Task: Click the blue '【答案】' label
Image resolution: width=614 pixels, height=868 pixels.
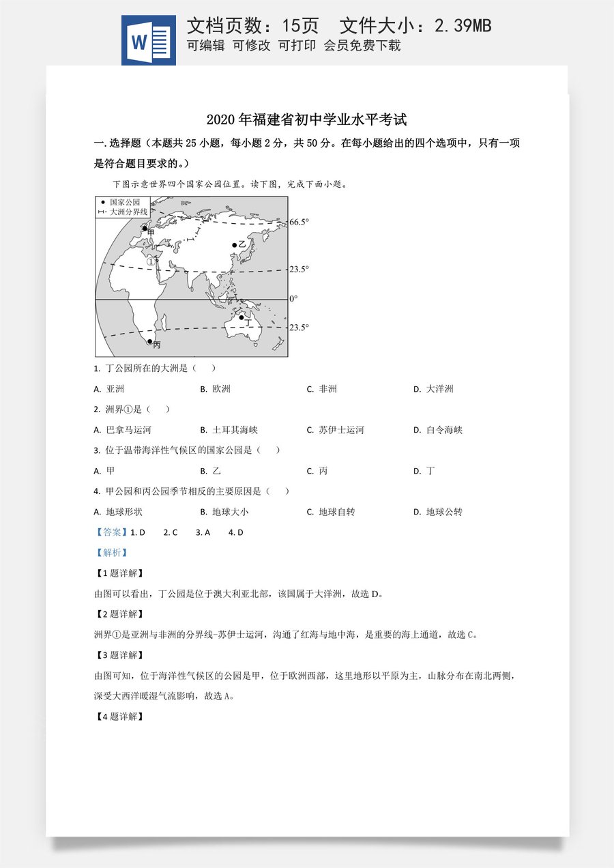Action: [111, 532]
